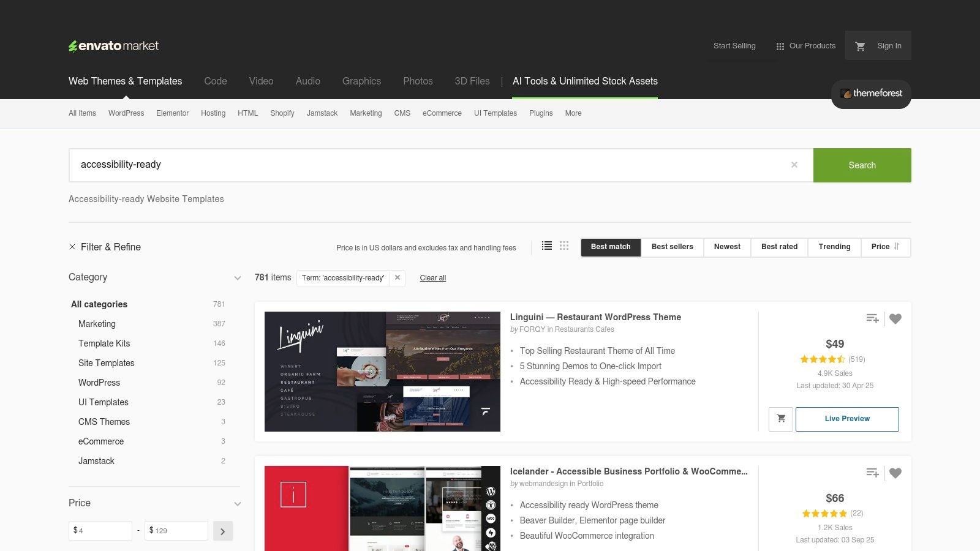The height and width of the screenshot is (551, 980).
Task: Open the Video marketplace tab
Action: pos(261,81)
